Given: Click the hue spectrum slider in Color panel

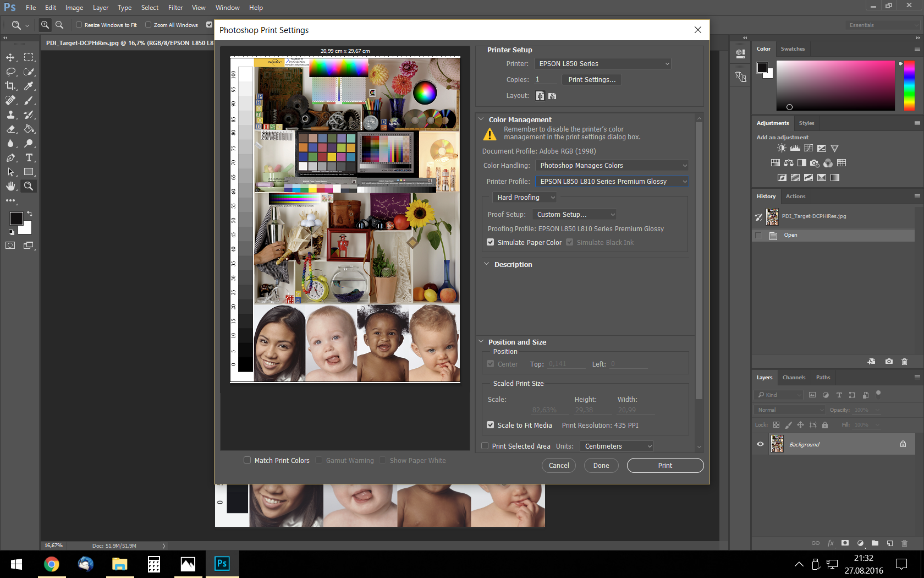Looking at the screenshot, I should click(909, 85).
